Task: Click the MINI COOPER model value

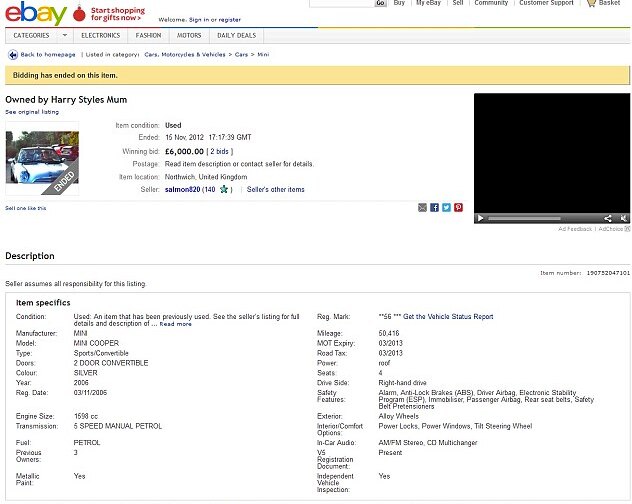Action: point(96,343)
